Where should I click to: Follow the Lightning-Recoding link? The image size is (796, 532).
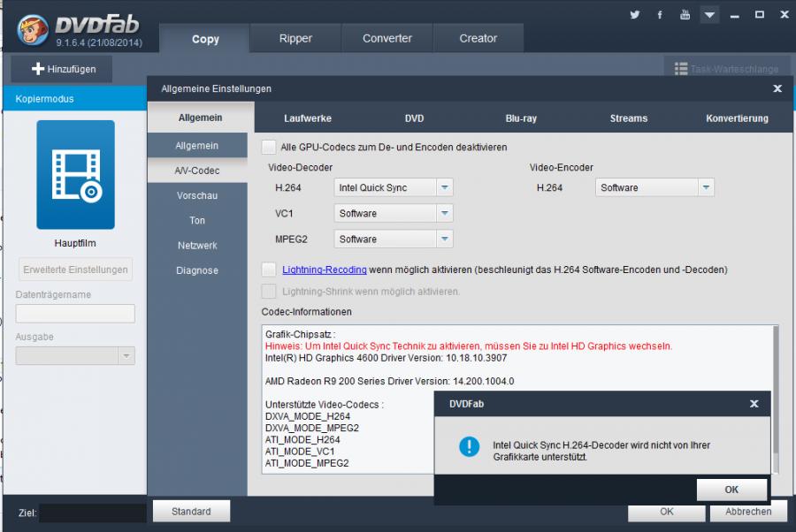(x=325, y=270)
